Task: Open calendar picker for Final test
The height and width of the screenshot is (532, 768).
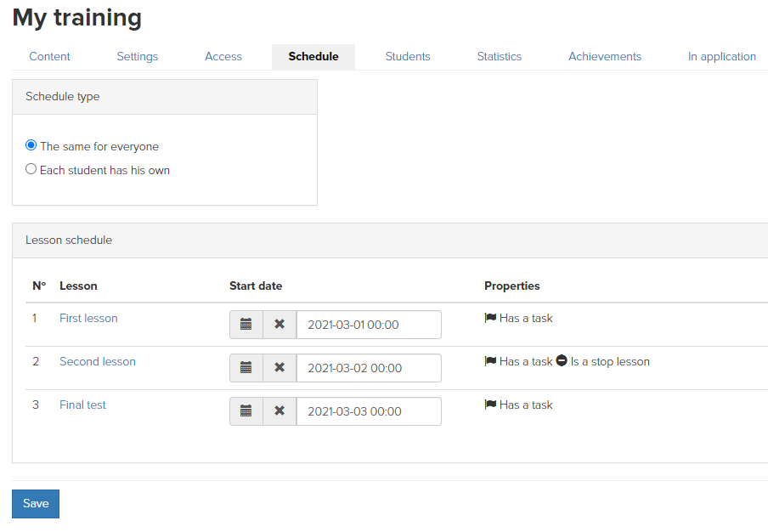Action: 246,411
